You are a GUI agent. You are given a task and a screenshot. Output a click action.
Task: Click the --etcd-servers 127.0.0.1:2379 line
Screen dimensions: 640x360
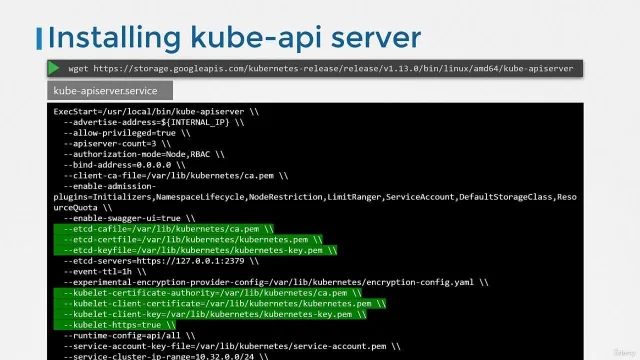161,261
